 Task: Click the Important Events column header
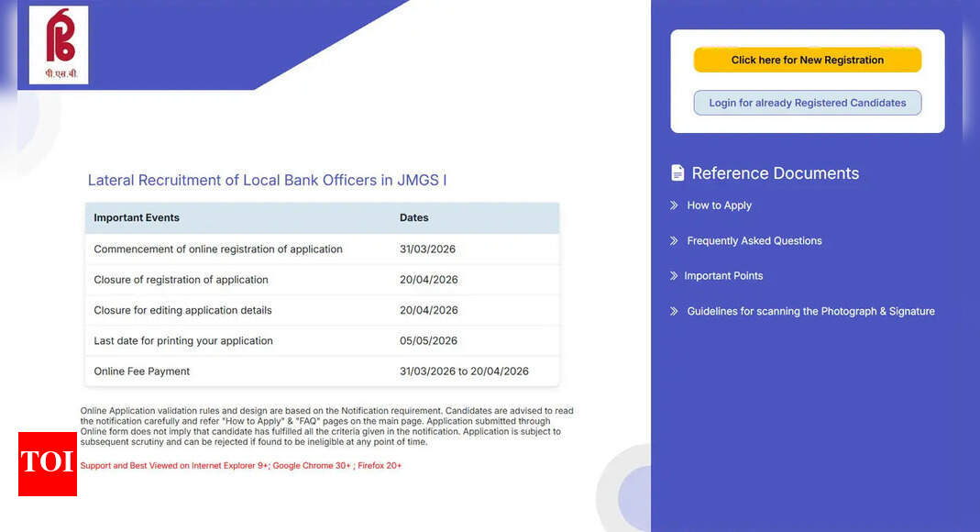tap(136, 217)
